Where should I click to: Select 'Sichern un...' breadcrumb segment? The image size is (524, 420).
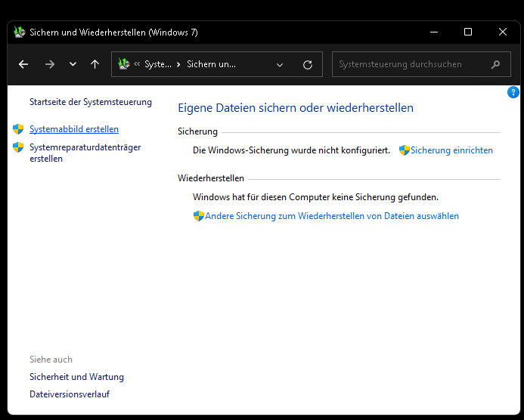(211, 64)
